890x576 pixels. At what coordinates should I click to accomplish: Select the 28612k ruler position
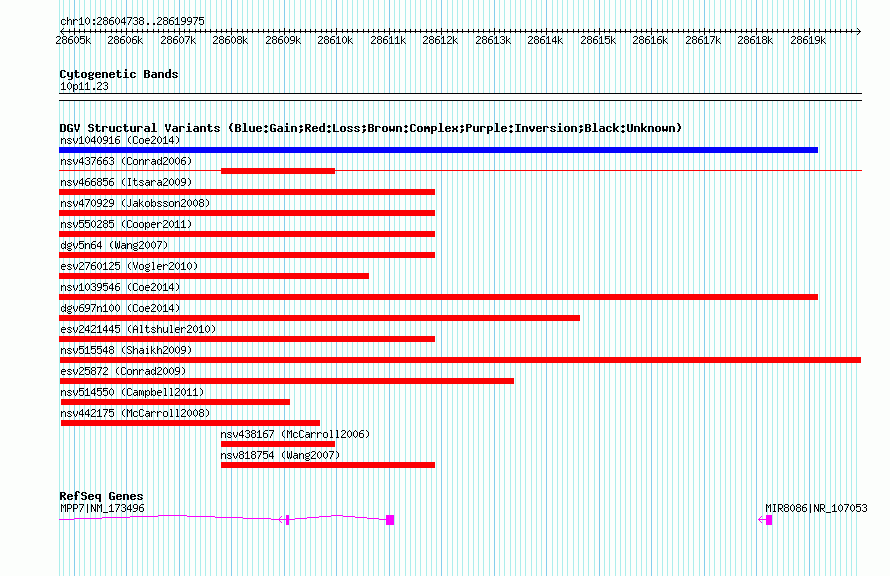coord(440,40)
